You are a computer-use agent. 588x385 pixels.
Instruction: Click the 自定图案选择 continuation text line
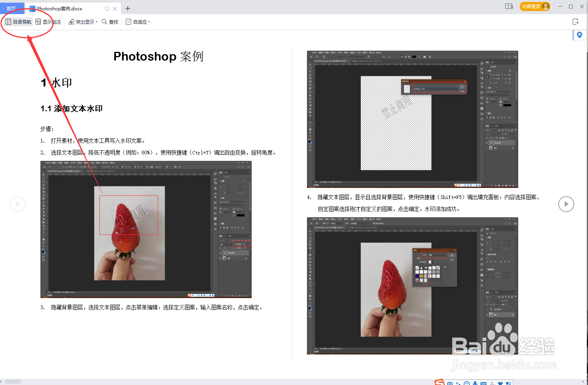[389, 209]
